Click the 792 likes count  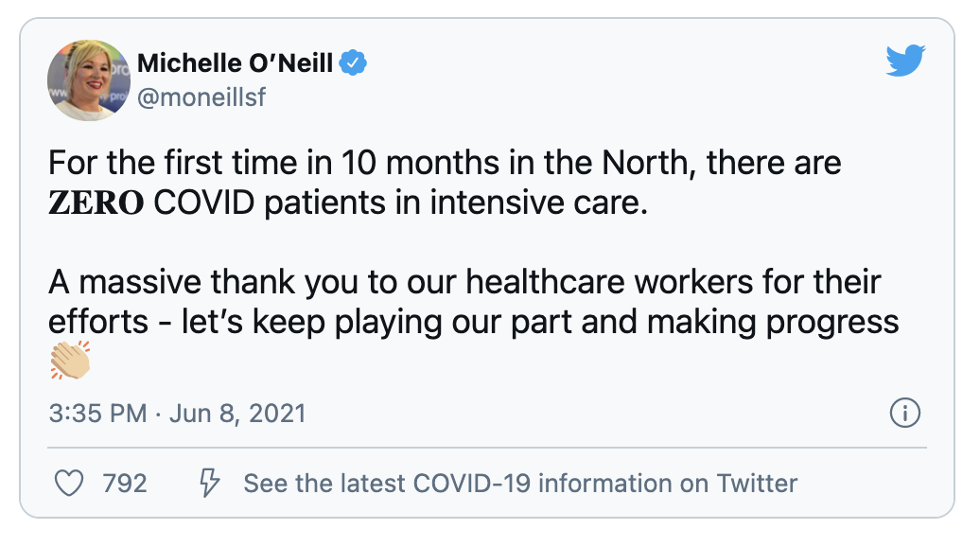tap(124, 484)
